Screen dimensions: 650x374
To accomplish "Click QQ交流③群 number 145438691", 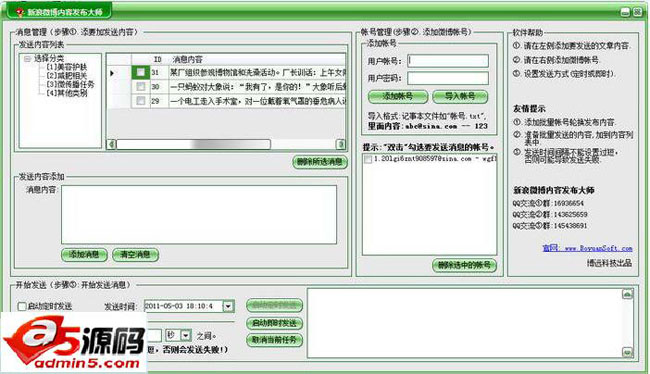I will tap(570, 226).
